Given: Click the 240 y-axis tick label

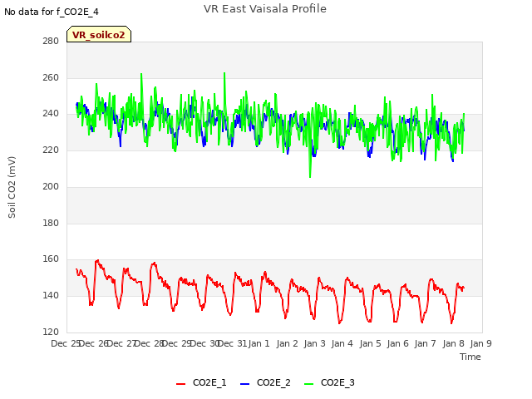Looking at the screenshot, I should (51, 114).
